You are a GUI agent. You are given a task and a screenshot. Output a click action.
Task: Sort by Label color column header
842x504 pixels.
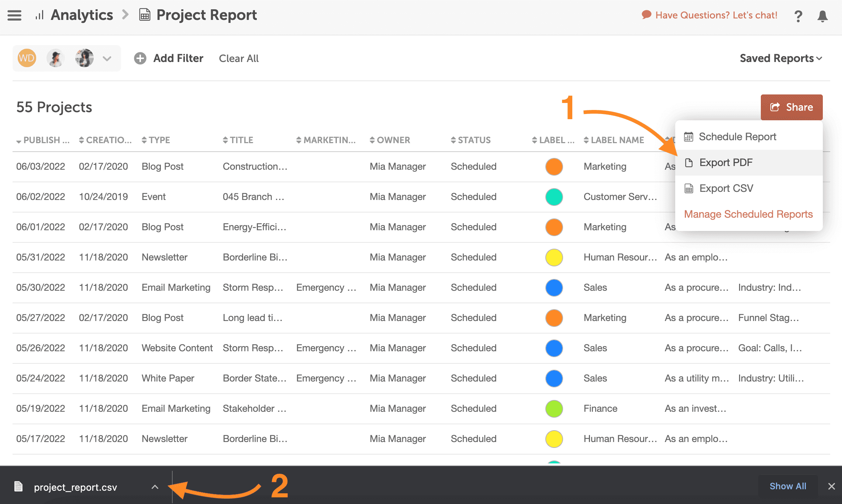[x=553, y=140]
